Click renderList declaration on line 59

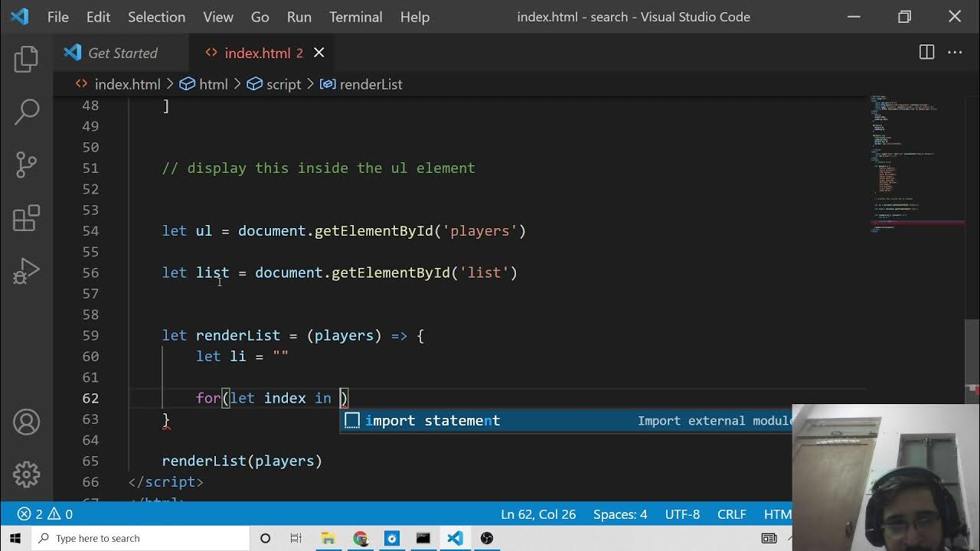coord(238,335)
